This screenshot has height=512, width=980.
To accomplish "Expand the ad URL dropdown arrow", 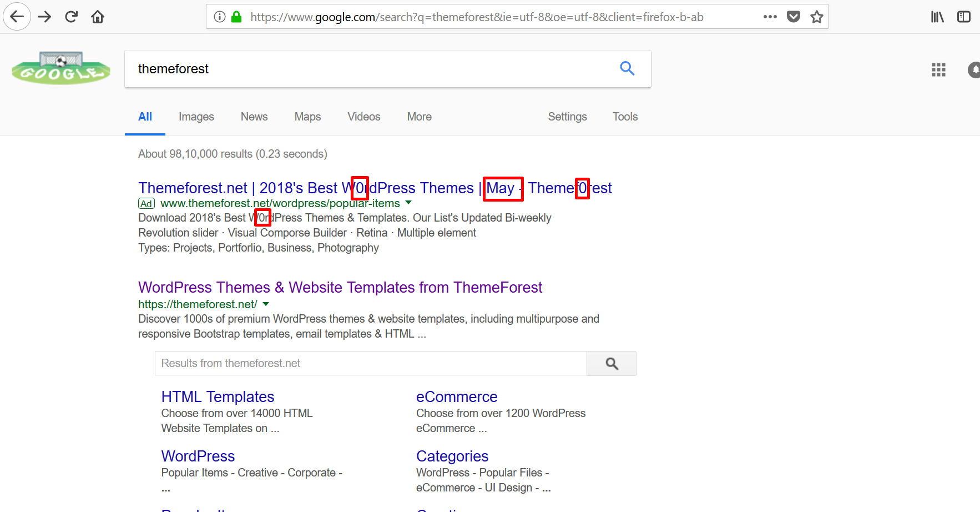I will pos(409,203).
